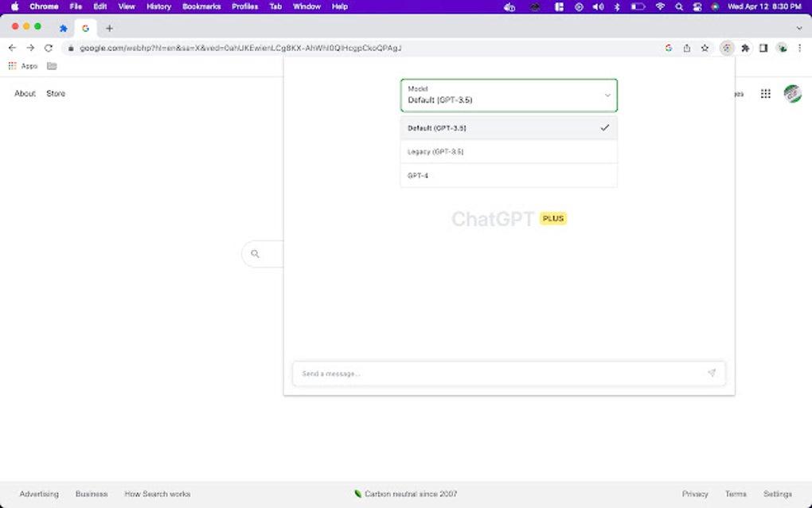The height and width of the screenshot is (508, 812).
Task: Click the chevron at the tab strip's right edge
Action: 799,28
